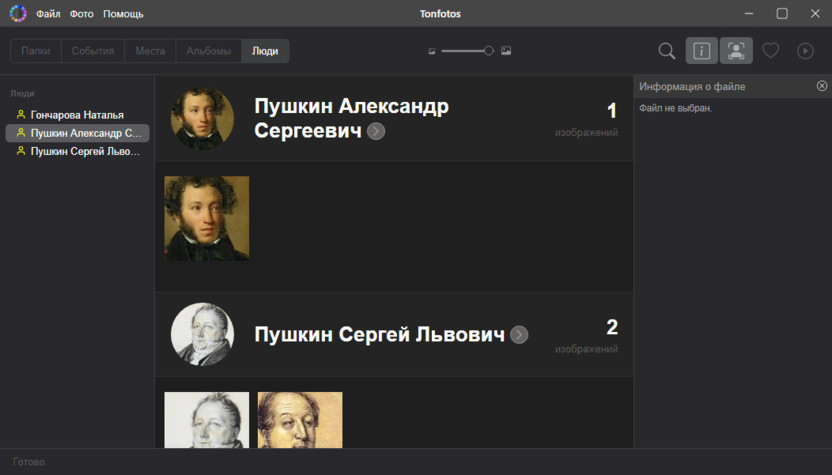Open arrow next to Пушкин Сергей Львович
The image size is (832, 475).
pos(519,335)
